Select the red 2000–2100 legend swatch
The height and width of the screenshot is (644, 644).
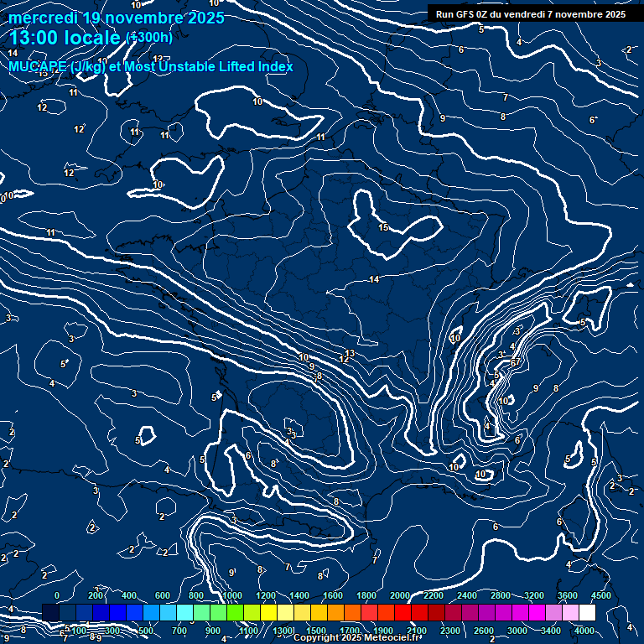pyautogui.click(x=402, y=612)
